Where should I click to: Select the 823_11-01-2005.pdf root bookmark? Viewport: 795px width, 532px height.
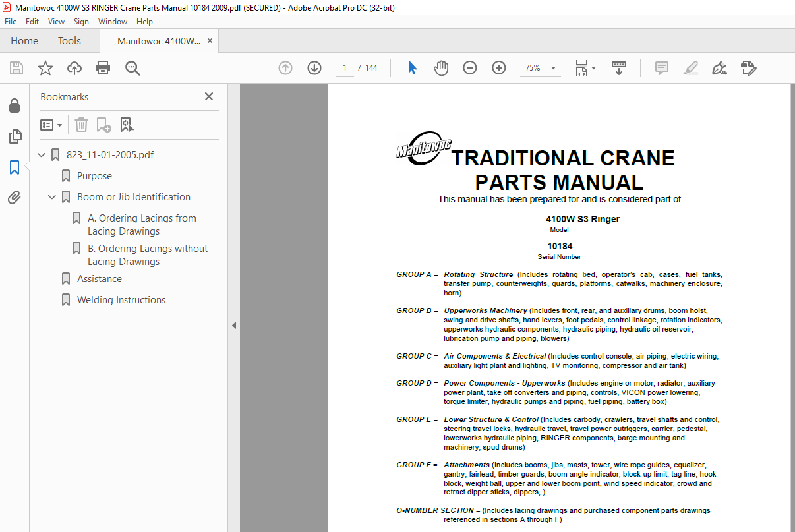pyautogui.click(x=110, y=155)
